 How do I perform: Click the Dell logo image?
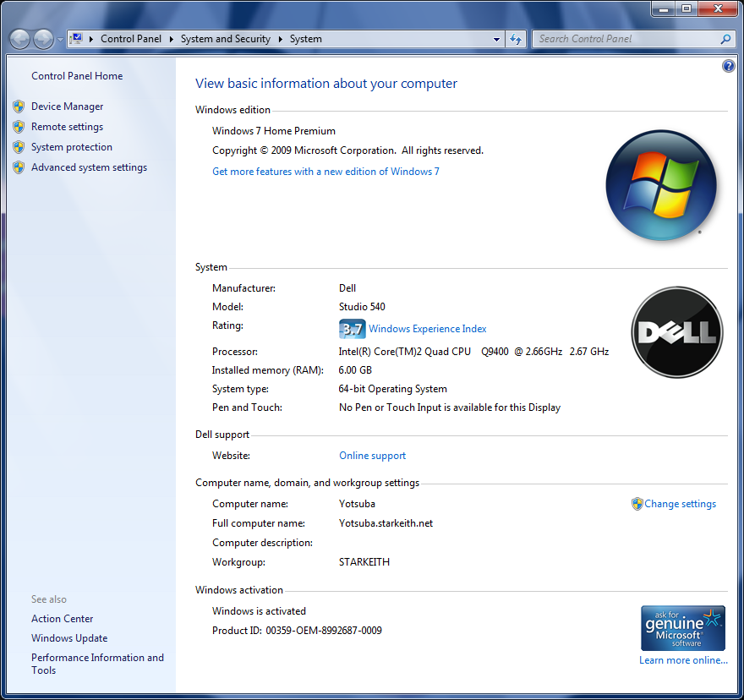(x=677, y=332)
